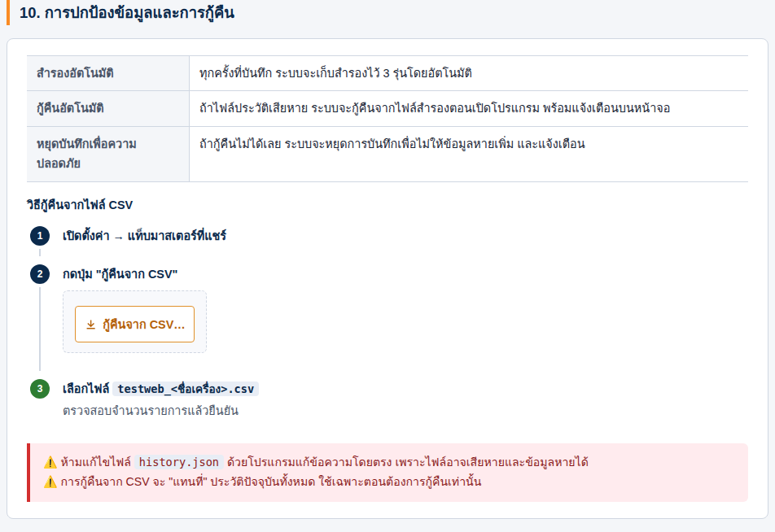Click the table cell "สำรองอัตโนมัติ"
The width and height of the screenshot is (775, 532).
pyautogui.click(x=107, y=73)
